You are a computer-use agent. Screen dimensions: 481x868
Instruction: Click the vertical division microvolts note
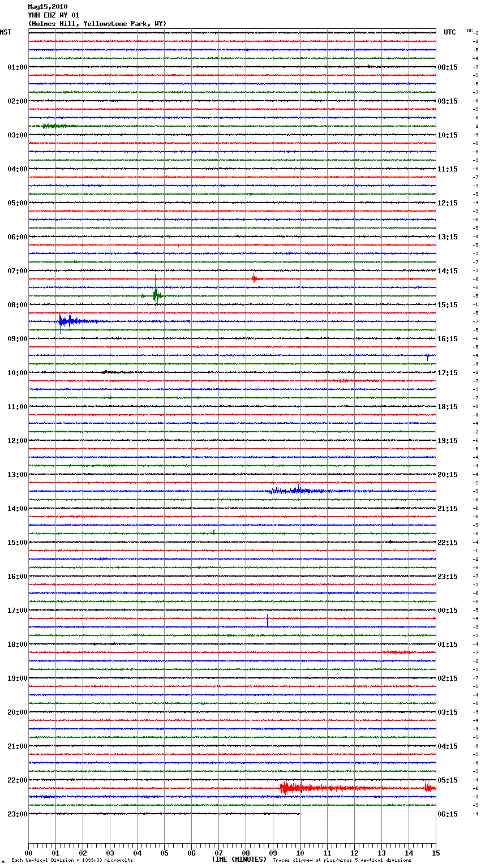(x=72, y=861)
